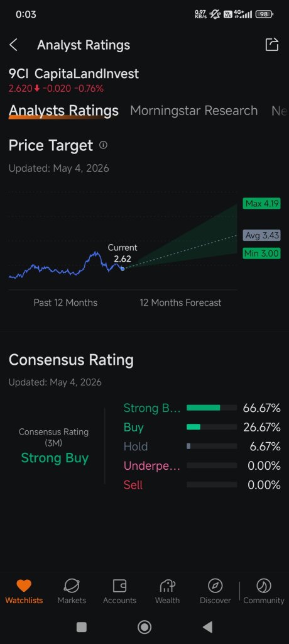
Task: Tap the Strong Buy 66.67% bar
Action: [212, 408]
